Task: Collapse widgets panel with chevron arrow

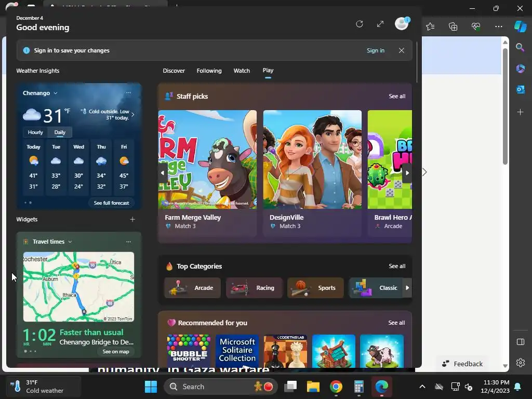Action: tap(424, 172)
